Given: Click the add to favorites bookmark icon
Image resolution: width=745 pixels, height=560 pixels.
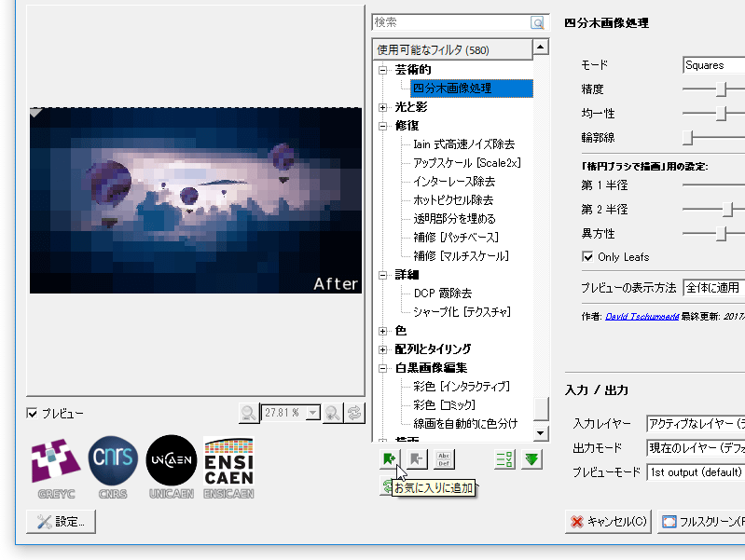Looking at the screenshot, I should tap(390, 459).
